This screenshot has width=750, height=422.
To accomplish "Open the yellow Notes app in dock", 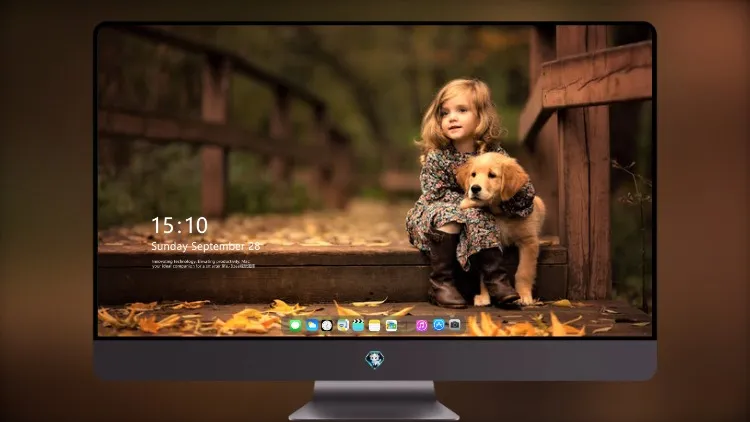I will click(x=375, y=325).
